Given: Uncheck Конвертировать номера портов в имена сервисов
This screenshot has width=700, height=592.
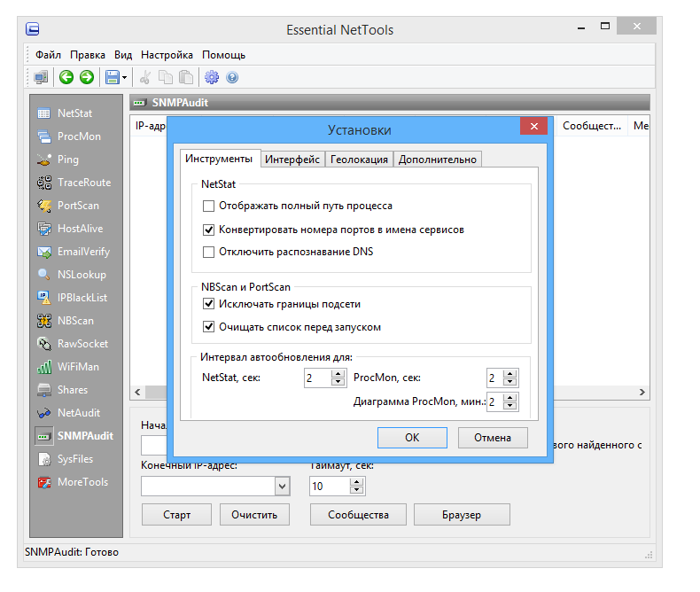Looking at the screenshot, I should coord(208,230).
